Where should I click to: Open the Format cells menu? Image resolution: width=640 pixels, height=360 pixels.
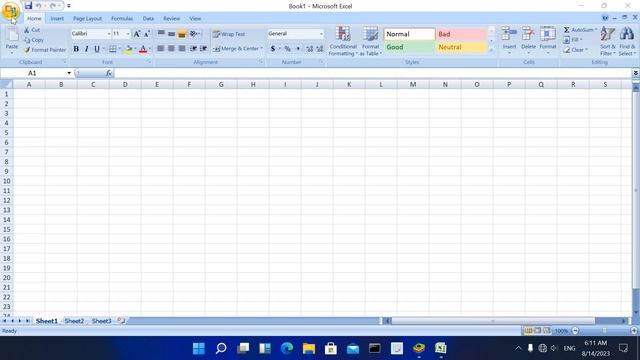(548, 41)
